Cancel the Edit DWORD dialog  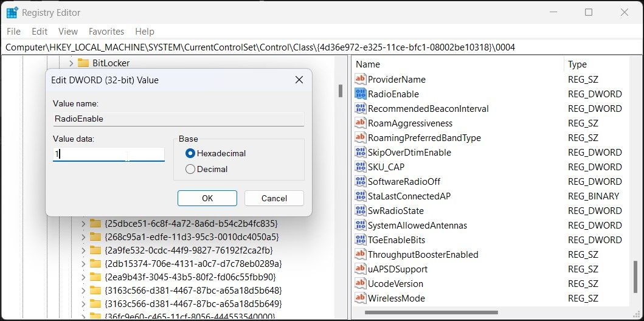coord(274,198)
